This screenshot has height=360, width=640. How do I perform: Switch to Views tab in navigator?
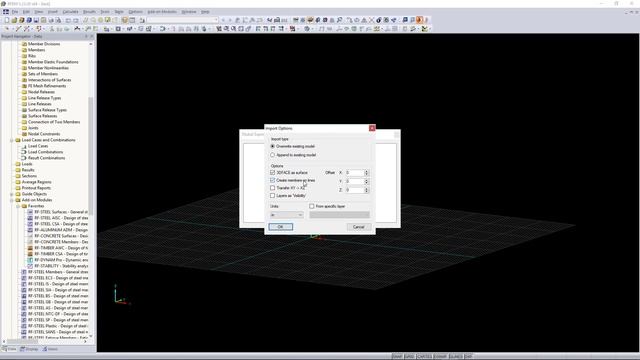tap(51, 349)
